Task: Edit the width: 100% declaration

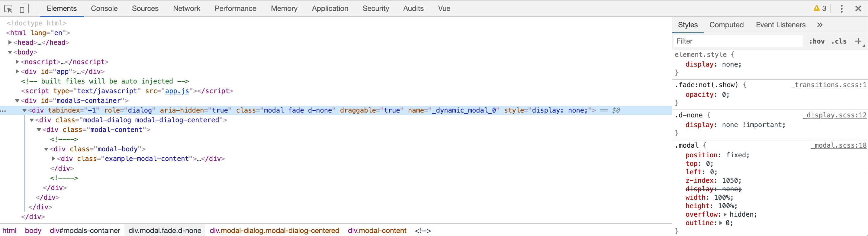Action: pos(709,197)
